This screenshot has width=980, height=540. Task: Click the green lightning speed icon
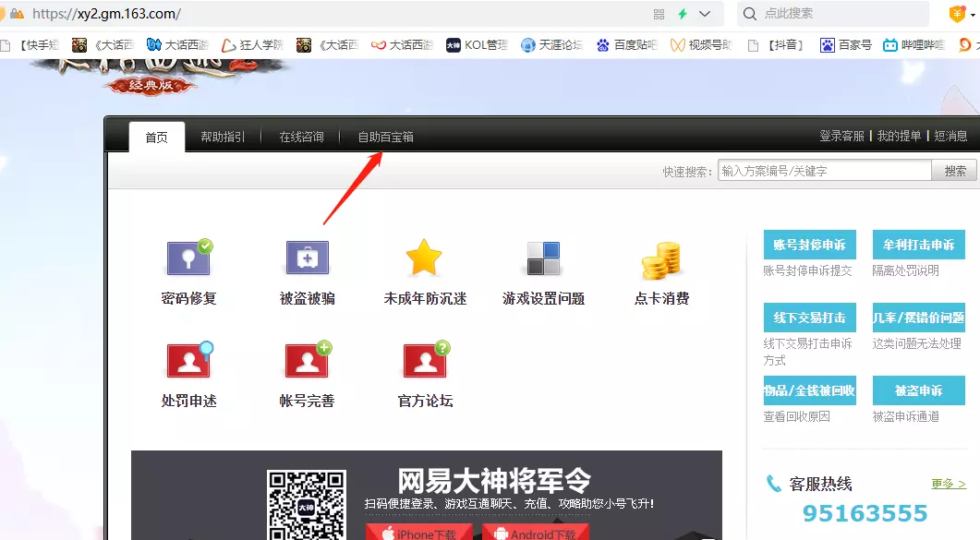tap(683, 14)
